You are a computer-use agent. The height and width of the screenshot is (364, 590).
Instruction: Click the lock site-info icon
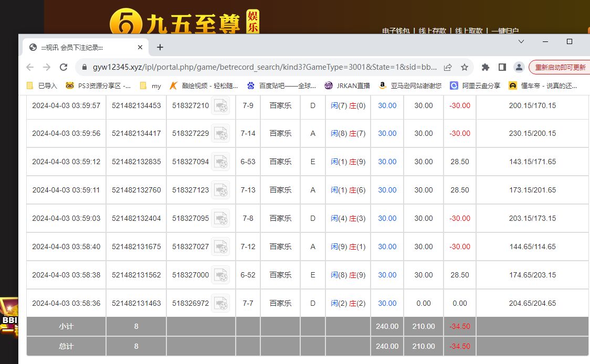[x=85, y=67]
